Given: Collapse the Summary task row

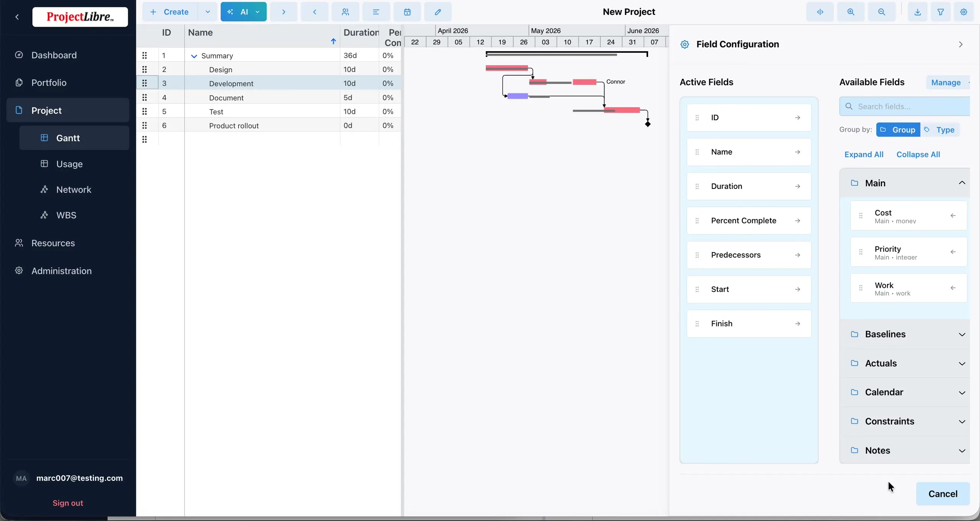Looking at the screenshot, I should point(194,56).
